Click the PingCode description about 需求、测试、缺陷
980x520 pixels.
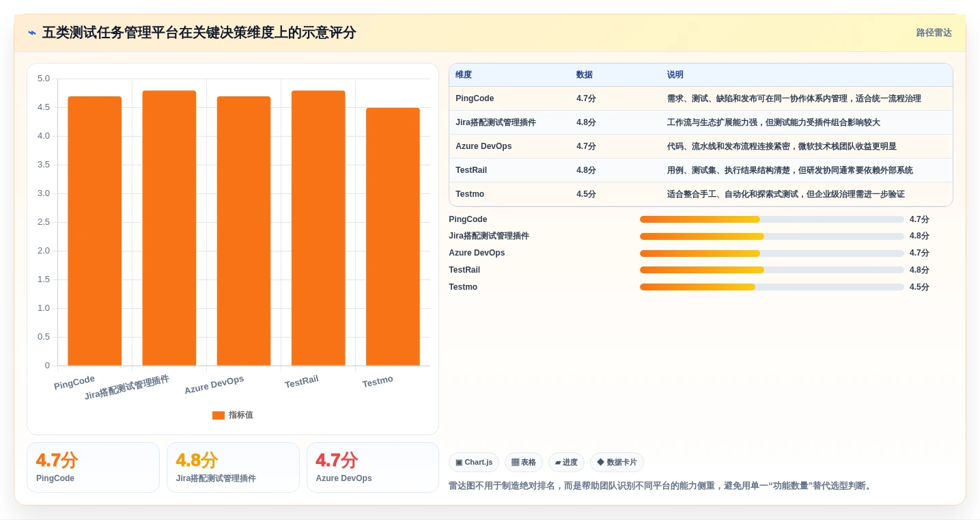pos(794,98)
